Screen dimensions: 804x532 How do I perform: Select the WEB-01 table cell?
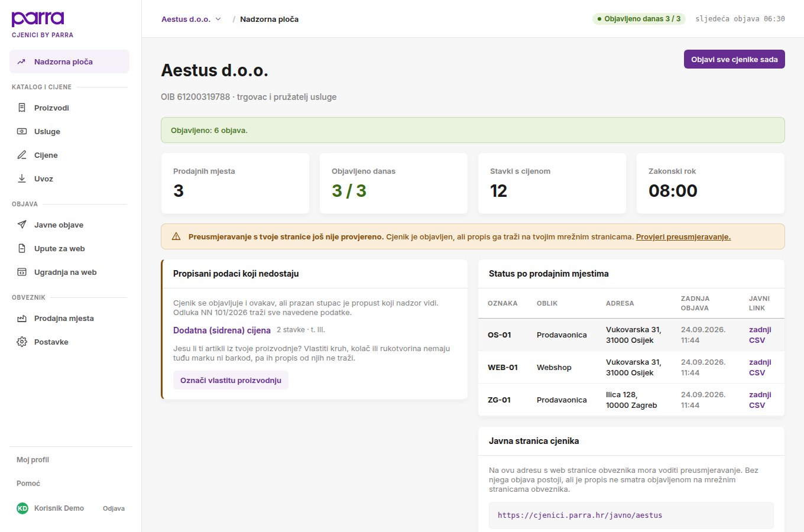pos(502,367)
